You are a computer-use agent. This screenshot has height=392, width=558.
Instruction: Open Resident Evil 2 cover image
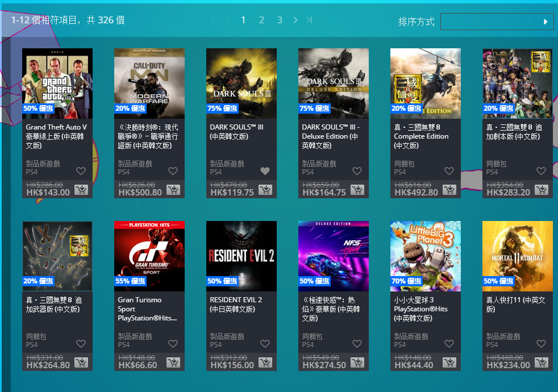(241, 256)
